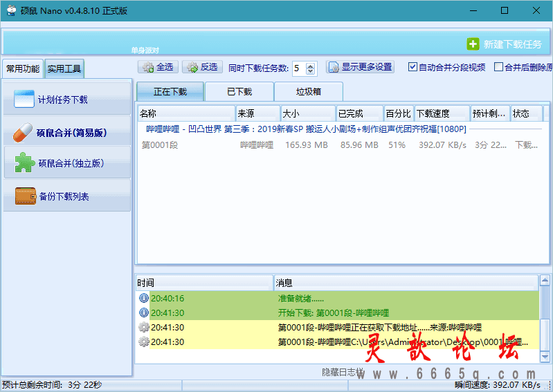The height and width of the screenshot is (392, 553).
Task: Click info icon of 开始下载 log entry
Action: [143, 312]
